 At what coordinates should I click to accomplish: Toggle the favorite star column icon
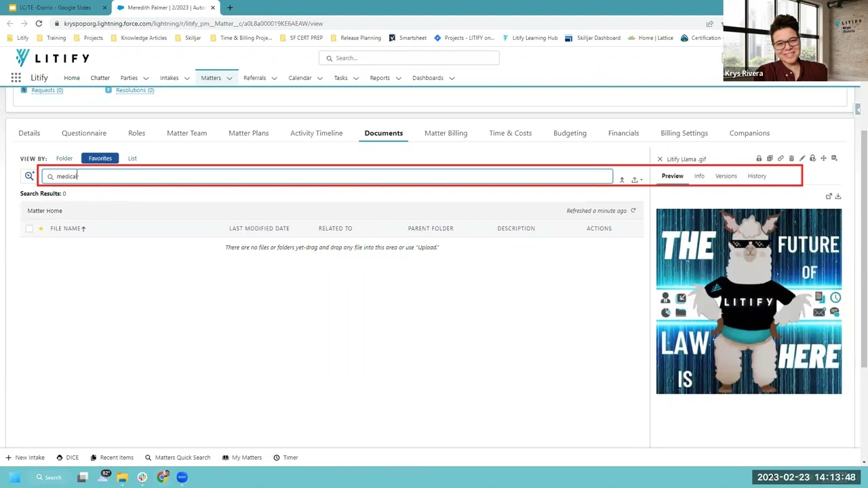(x=41, y=229)
